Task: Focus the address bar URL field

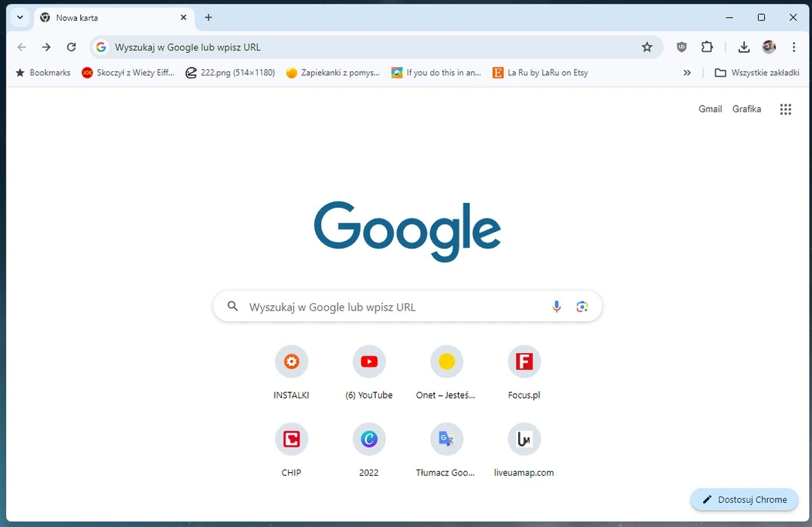Action: (x=376, y=47)
